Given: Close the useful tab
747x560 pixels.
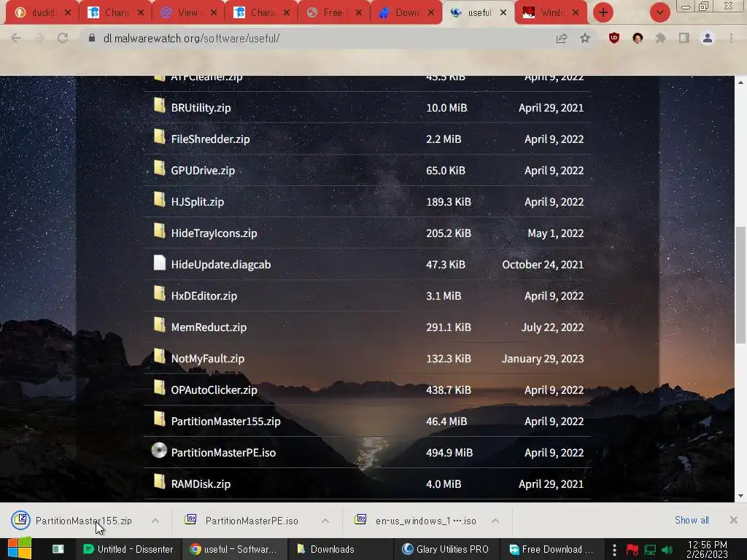Looking at the screenshot, I should 503,13.
